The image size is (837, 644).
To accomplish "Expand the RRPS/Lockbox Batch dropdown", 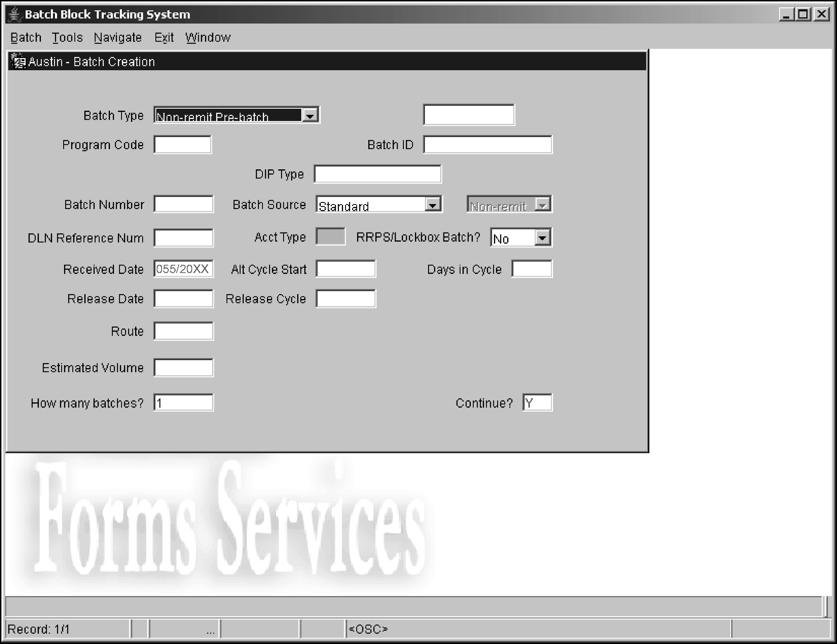I will point(542,238).
